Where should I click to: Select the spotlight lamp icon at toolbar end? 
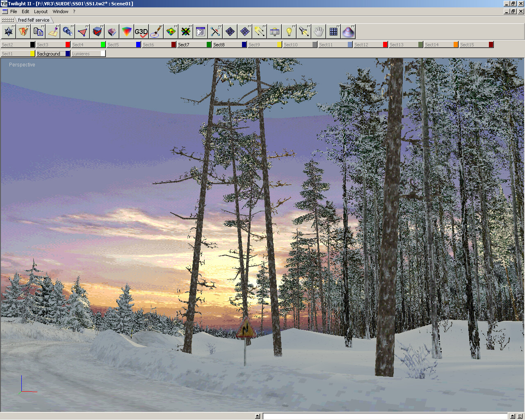click(348, 31)
